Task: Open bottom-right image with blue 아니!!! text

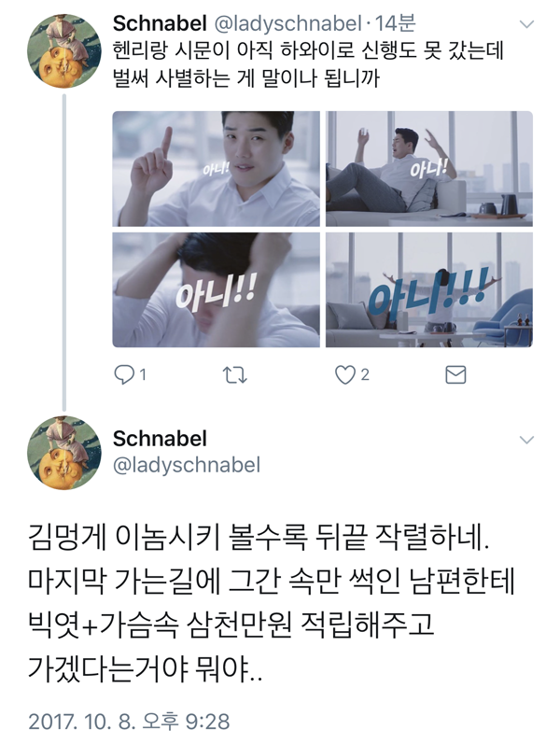Action: 429,290
